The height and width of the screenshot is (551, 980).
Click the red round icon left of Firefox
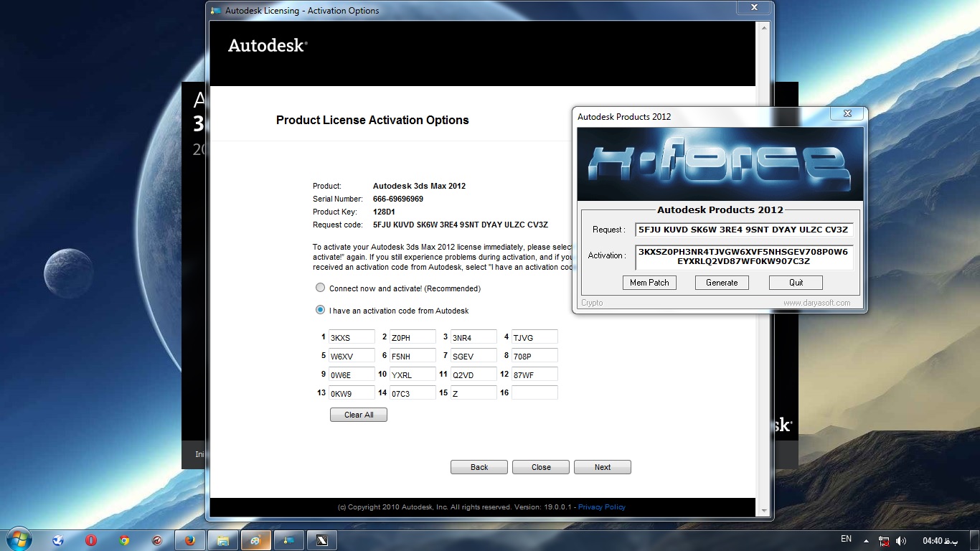pos(157,540)
